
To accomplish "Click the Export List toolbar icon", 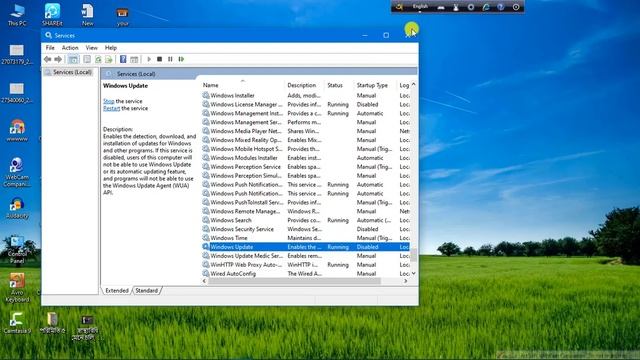I will pos(109,59).
